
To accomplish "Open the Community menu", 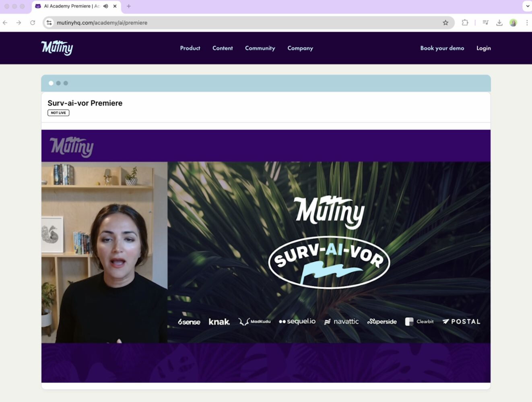I will [260, 48].
